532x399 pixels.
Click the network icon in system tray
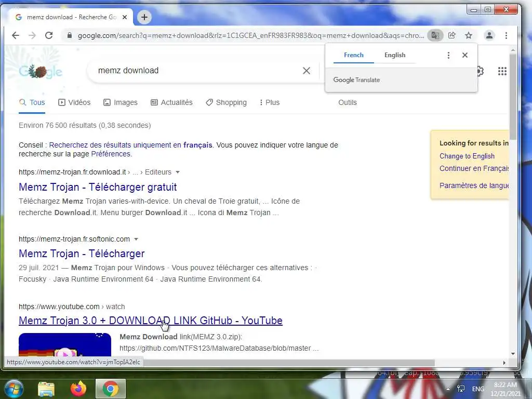461,389
